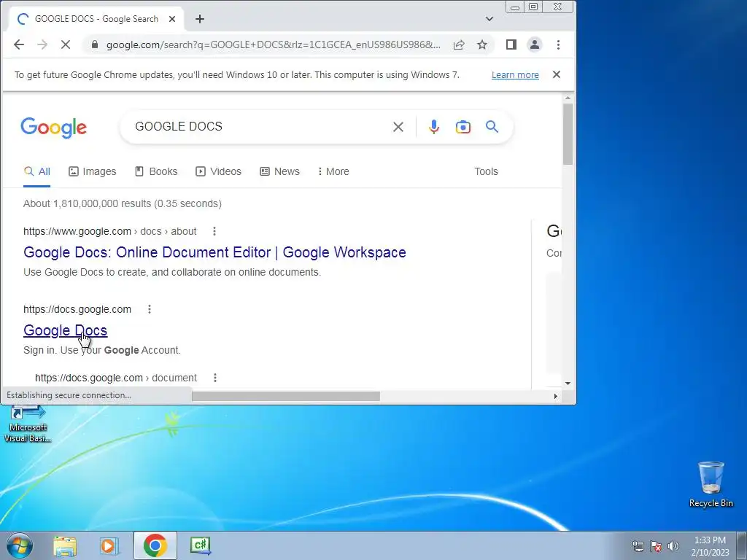Screen dimensions: 747x560
Task: Open Chrome's three-dot menu
Action: tap(558, 44)
